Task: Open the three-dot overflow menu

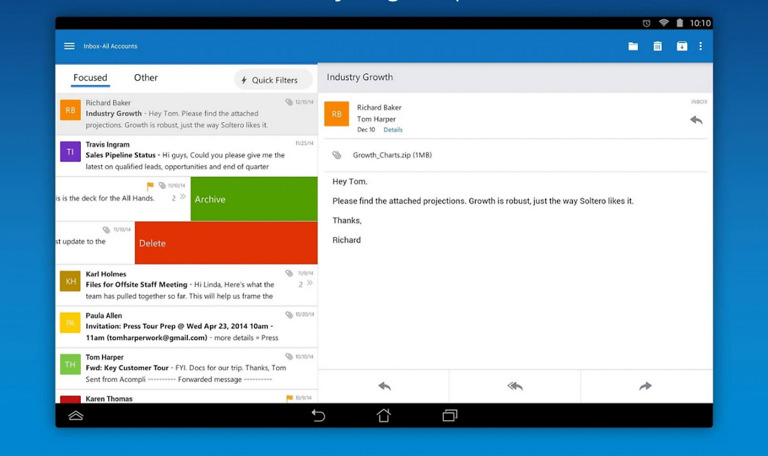Action: point(700,46)
